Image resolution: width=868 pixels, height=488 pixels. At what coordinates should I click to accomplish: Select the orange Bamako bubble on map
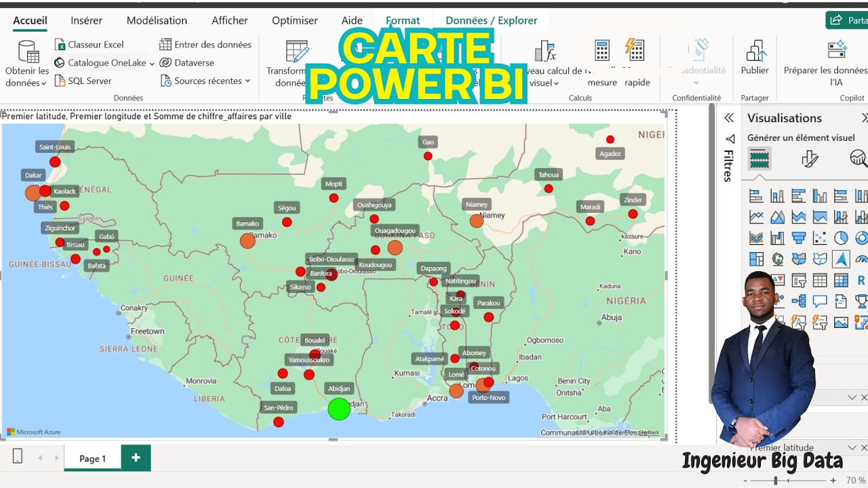(x=248, y=241)
